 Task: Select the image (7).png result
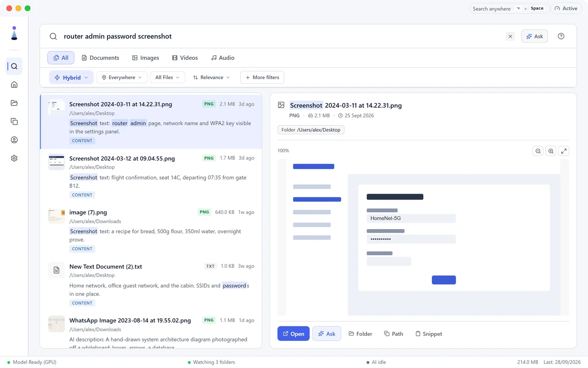(x=151, y=230)
